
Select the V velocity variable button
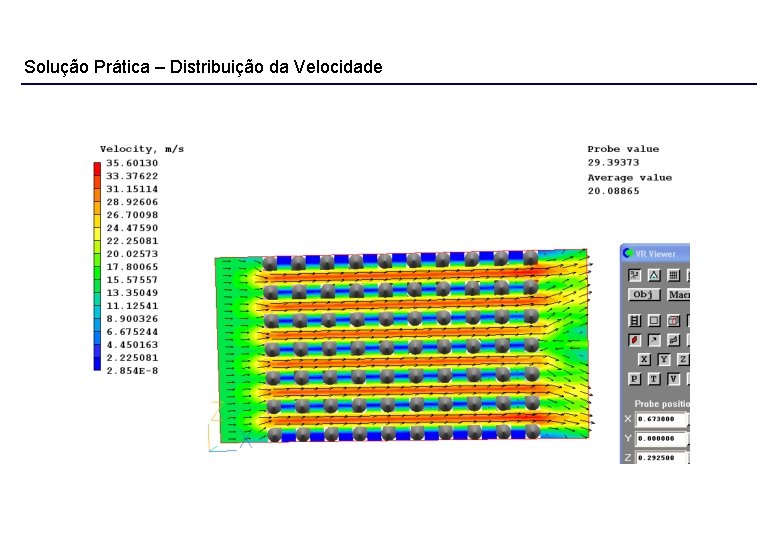673,379
